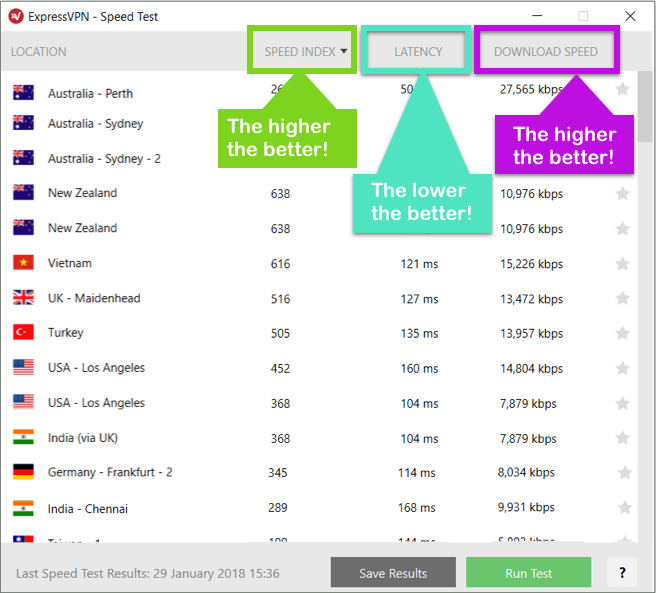656x593 pixels.
Task: Click the download speed 8,034 kbps
Action: (526, 472)
